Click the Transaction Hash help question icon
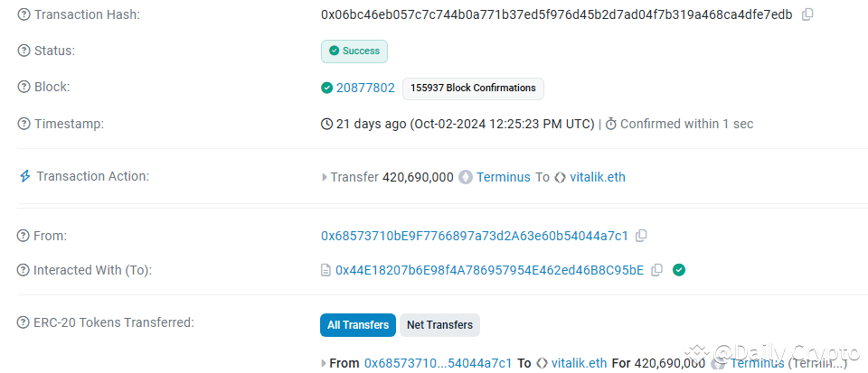Image resolution: width=868 pixels, height=373 pixels. [x=25, y=14]
